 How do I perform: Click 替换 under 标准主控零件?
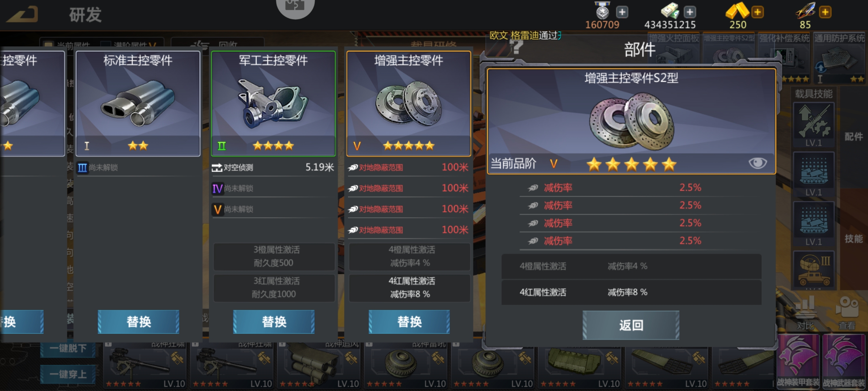click(x=139, y=321)
